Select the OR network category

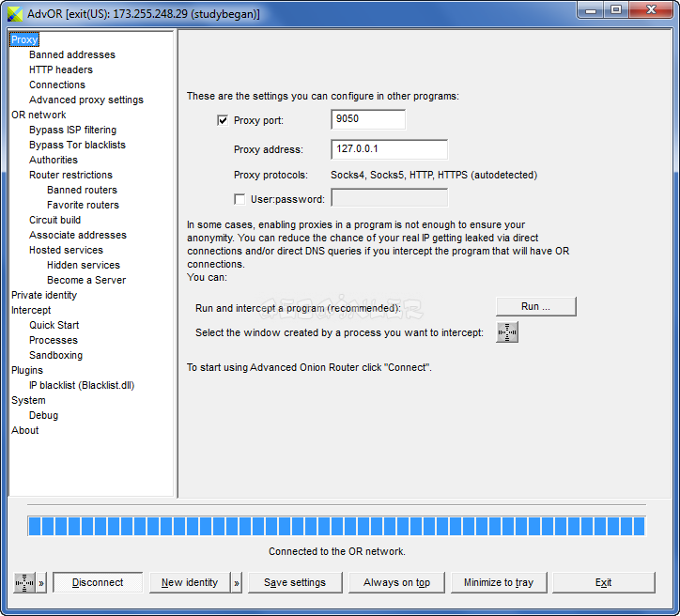click(39, 115)
